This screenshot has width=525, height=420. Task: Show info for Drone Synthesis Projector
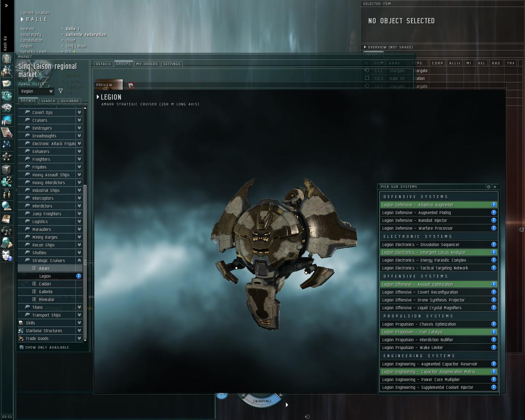coord(494,300)
